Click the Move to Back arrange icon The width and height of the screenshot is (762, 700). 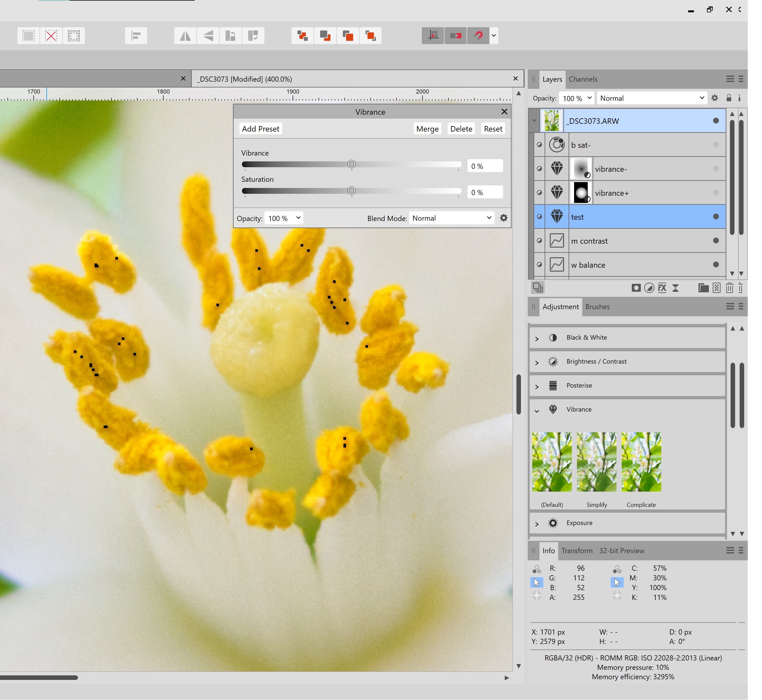click(303, 36)
